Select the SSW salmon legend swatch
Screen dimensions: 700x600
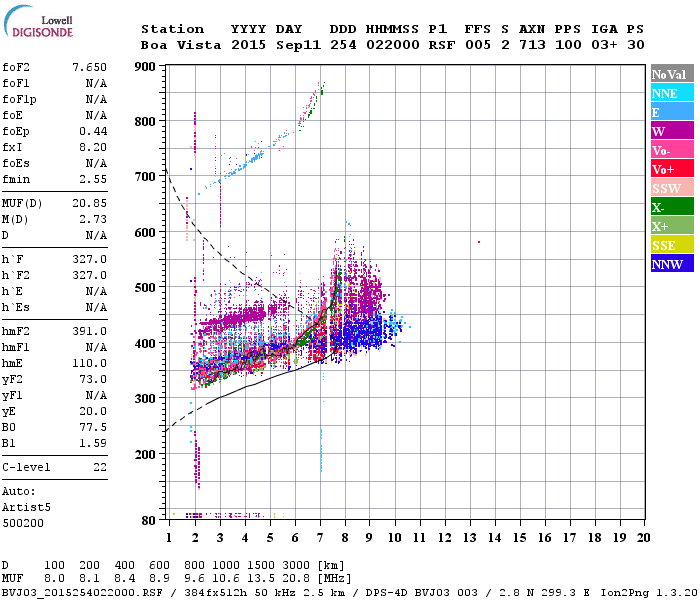(x=672, y=188)
